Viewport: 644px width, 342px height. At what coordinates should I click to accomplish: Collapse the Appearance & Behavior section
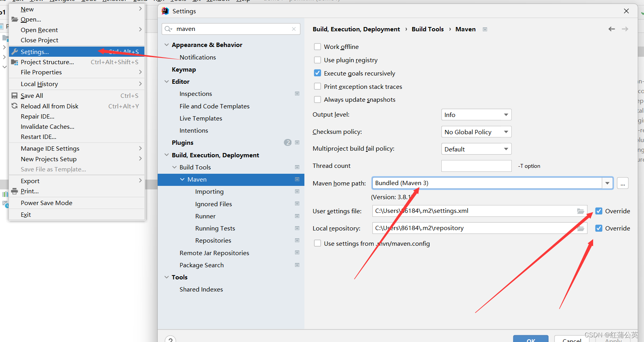[167, 45]
